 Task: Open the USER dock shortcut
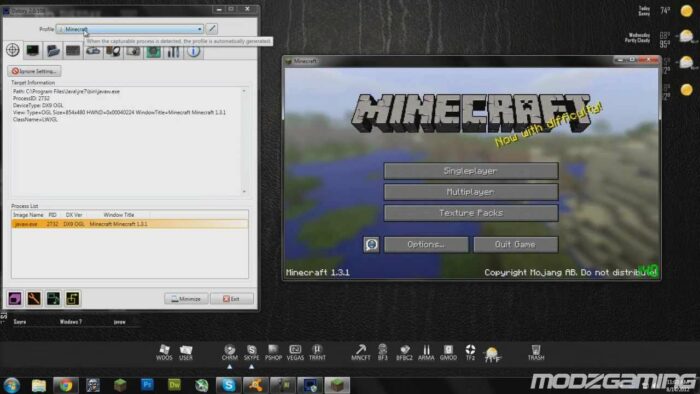click(186, 352)
